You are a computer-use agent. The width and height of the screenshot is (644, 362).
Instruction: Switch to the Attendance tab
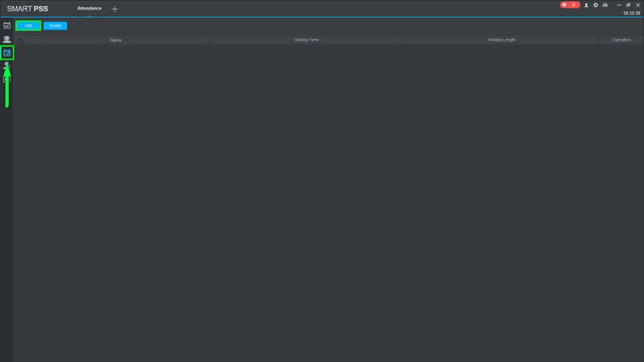[x=89, y=9]
